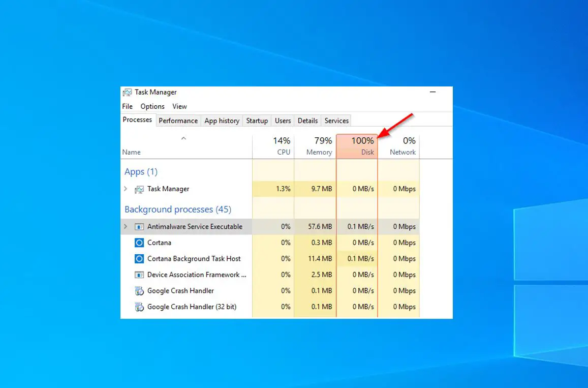Click Antimalware's 0.1 MB/s disk value
The image size is (588, 388).
360,227
